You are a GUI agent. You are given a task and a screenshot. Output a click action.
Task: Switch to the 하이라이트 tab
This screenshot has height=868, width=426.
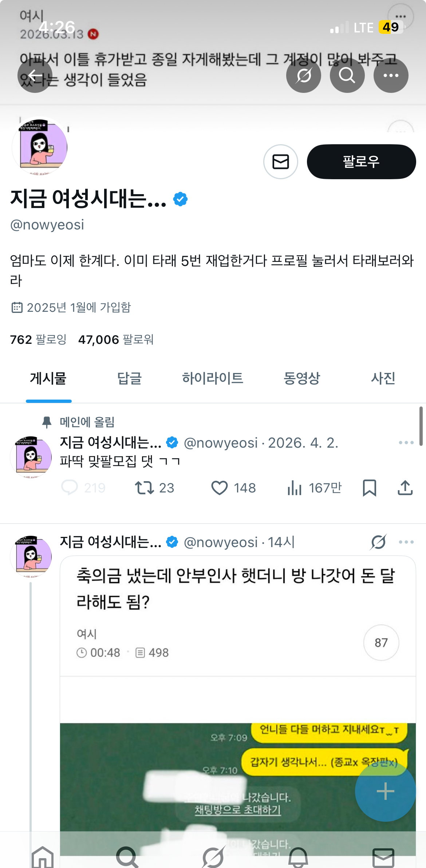point(213,378)
